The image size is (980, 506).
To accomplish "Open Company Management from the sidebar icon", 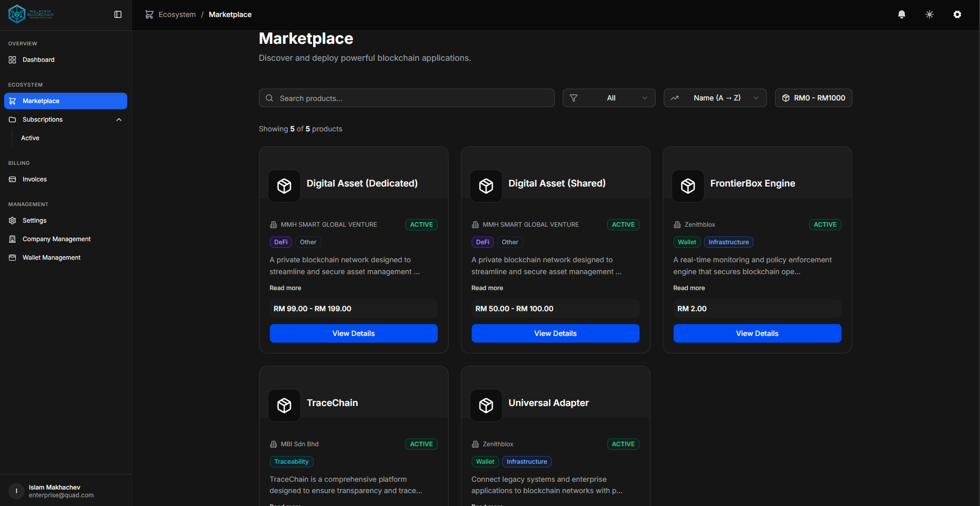I will click(11, 239).
